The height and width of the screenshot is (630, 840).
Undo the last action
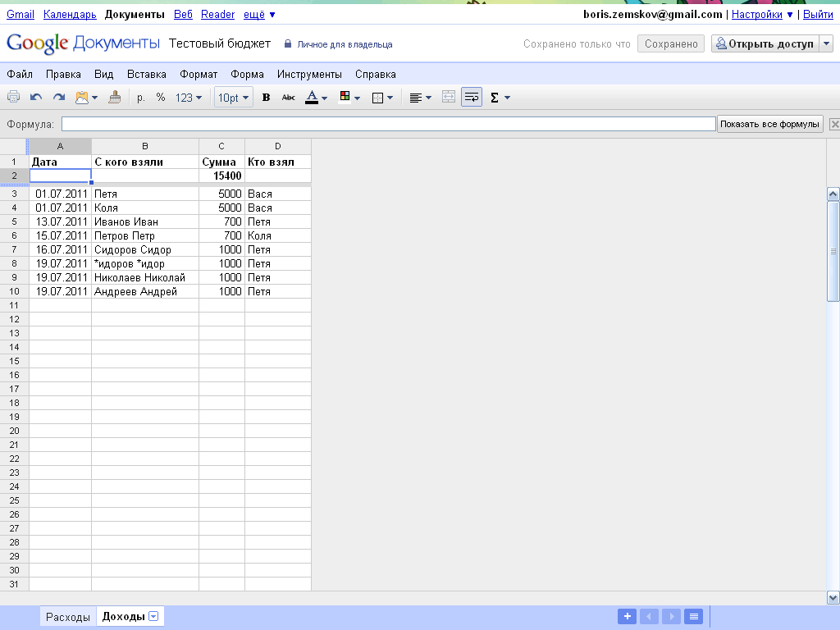(x=36, y=98)
